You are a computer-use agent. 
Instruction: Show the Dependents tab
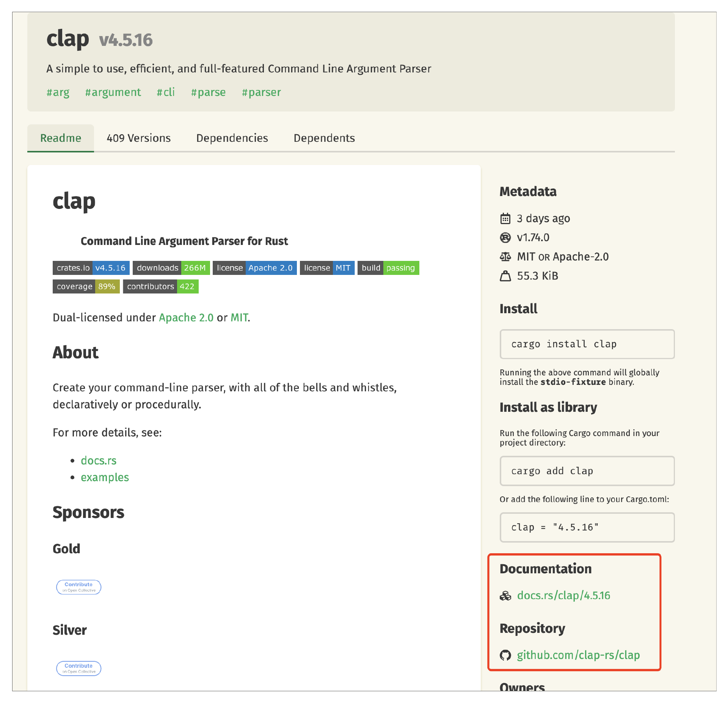tap(324, 138)
